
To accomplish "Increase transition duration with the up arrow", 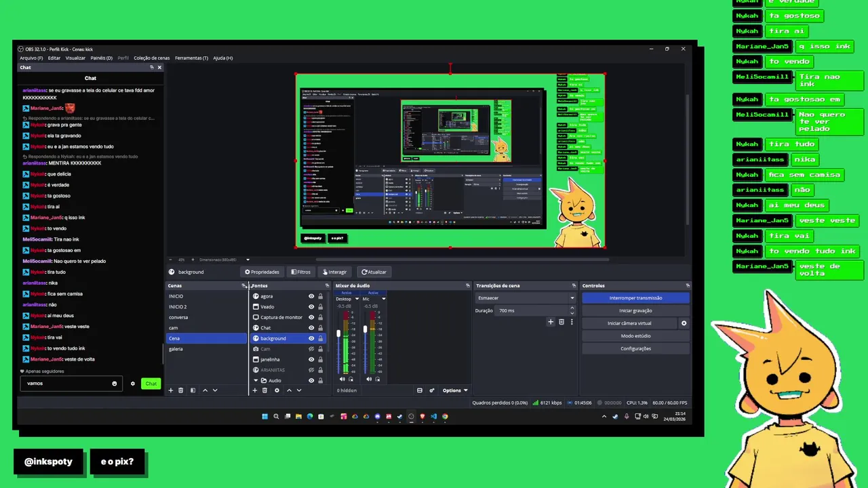I will [x=572, y=308].
